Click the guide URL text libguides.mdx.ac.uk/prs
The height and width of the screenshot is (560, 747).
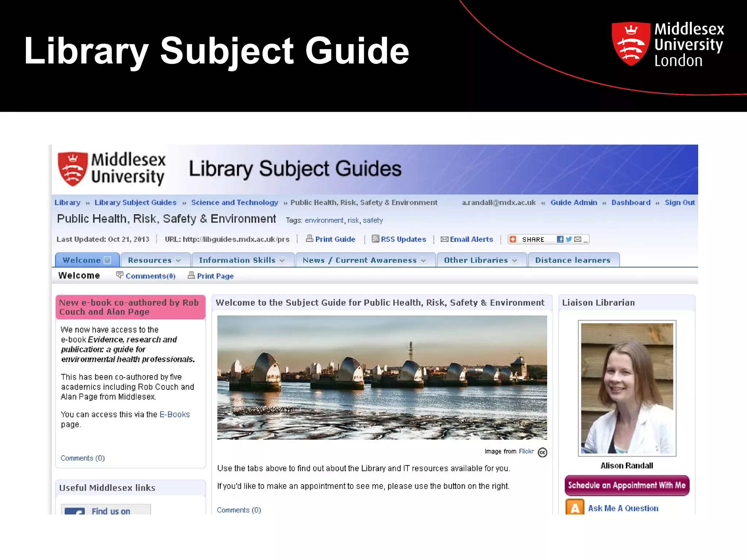click(227, 239)
